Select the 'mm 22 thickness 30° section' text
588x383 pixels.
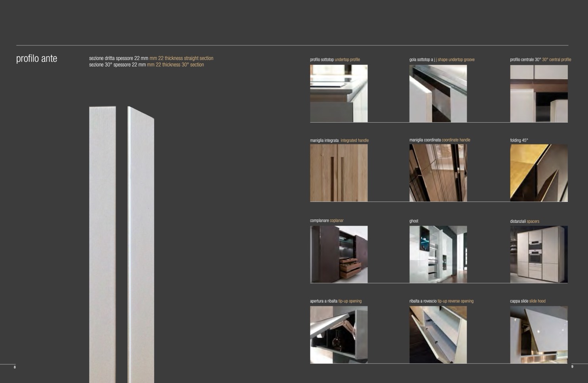pyautogui.click(x=175, y=65)
